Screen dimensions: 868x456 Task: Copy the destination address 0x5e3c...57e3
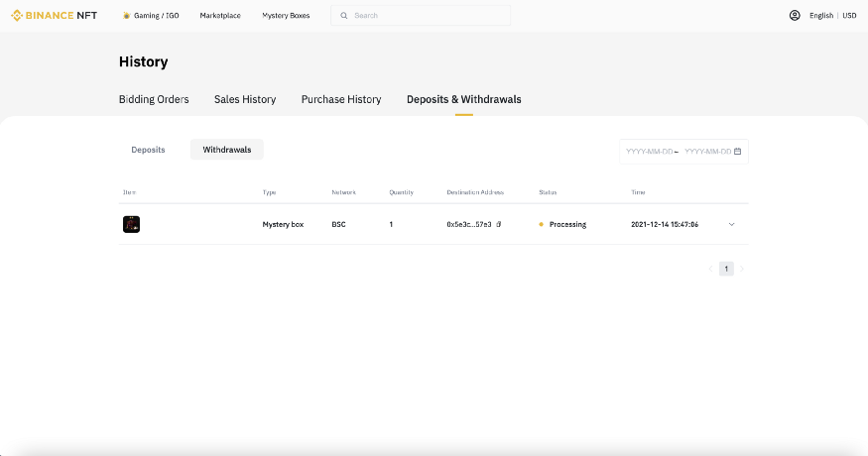pos(499,225)
